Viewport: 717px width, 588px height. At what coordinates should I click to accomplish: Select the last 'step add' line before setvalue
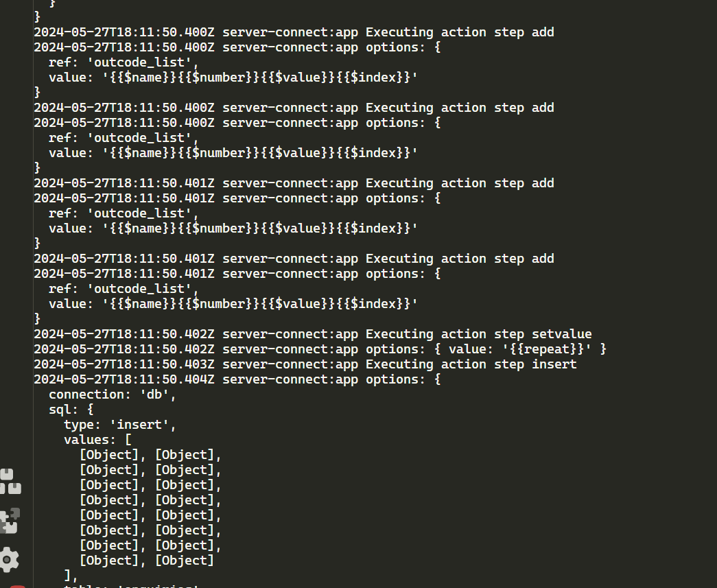click(294, 259)
